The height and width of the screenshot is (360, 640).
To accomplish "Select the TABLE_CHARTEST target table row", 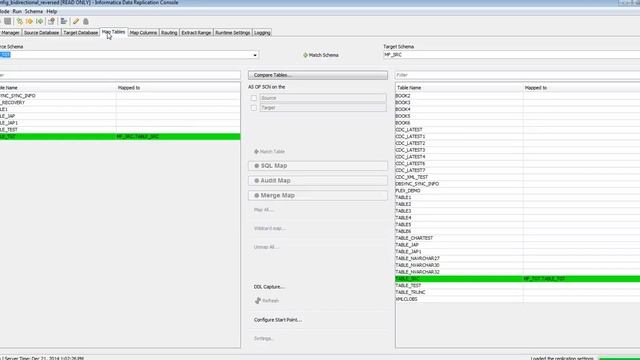I will 518,238.
